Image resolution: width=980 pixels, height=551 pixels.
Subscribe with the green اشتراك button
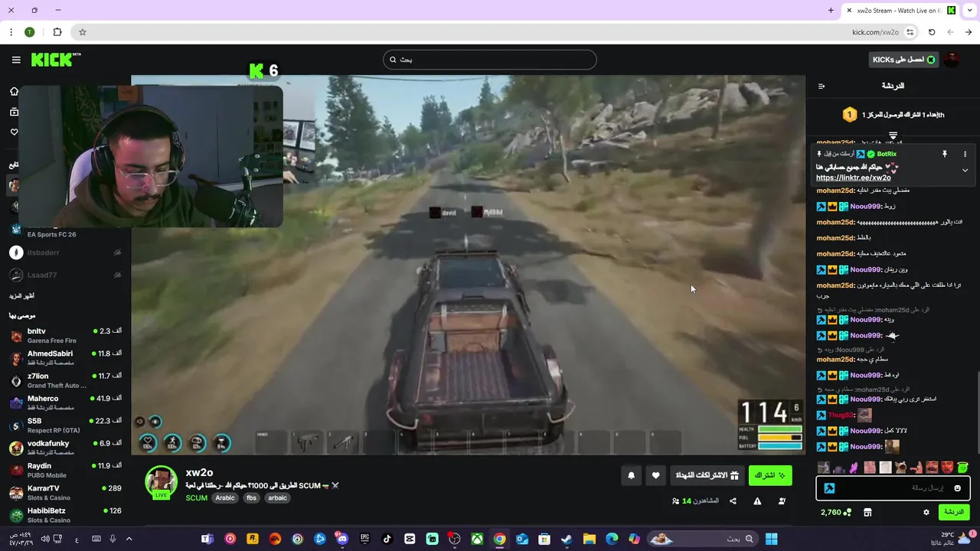pyautogui.click(x=769, y=476)
